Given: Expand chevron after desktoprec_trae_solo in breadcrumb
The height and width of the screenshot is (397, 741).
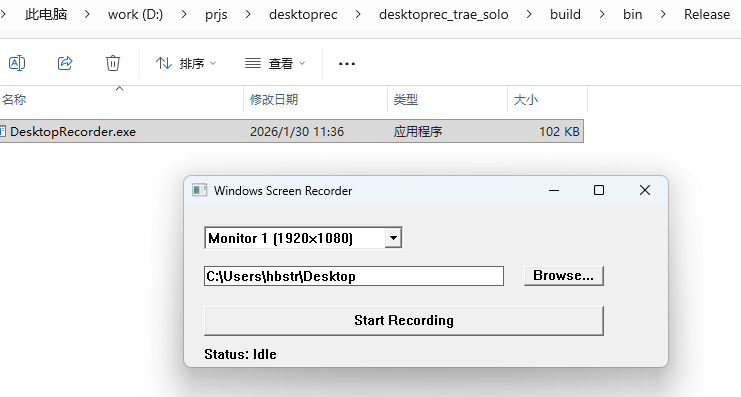Looking at the screenshot, I should click(529, 15).
